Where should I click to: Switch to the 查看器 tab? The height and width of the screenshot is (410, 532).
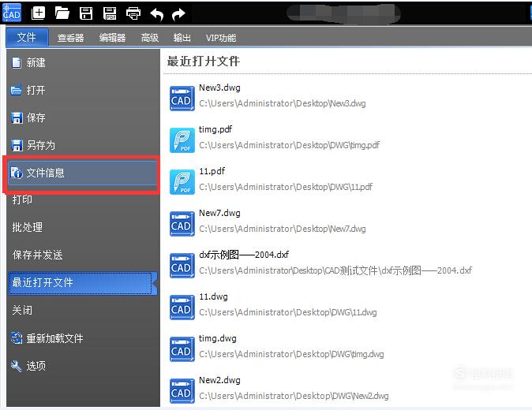click(x=70, y=38)
